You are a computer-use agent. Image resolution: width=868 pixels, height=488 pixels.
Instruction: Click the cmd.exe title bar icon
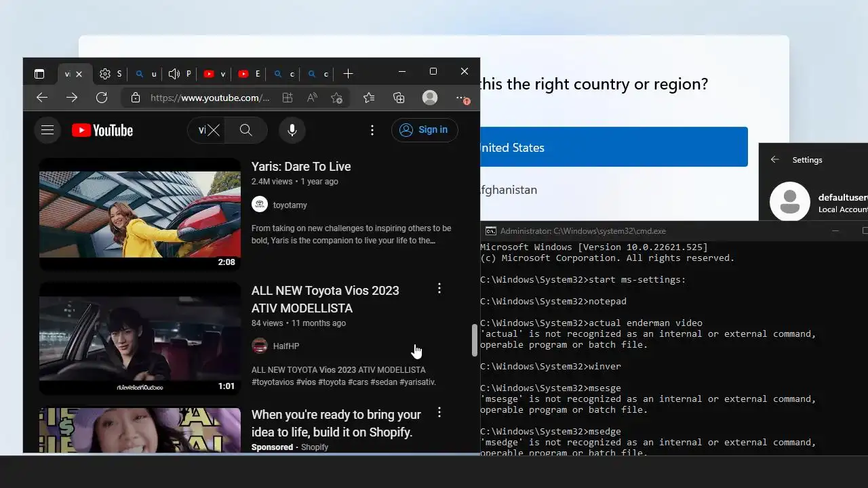coord(491,231)
